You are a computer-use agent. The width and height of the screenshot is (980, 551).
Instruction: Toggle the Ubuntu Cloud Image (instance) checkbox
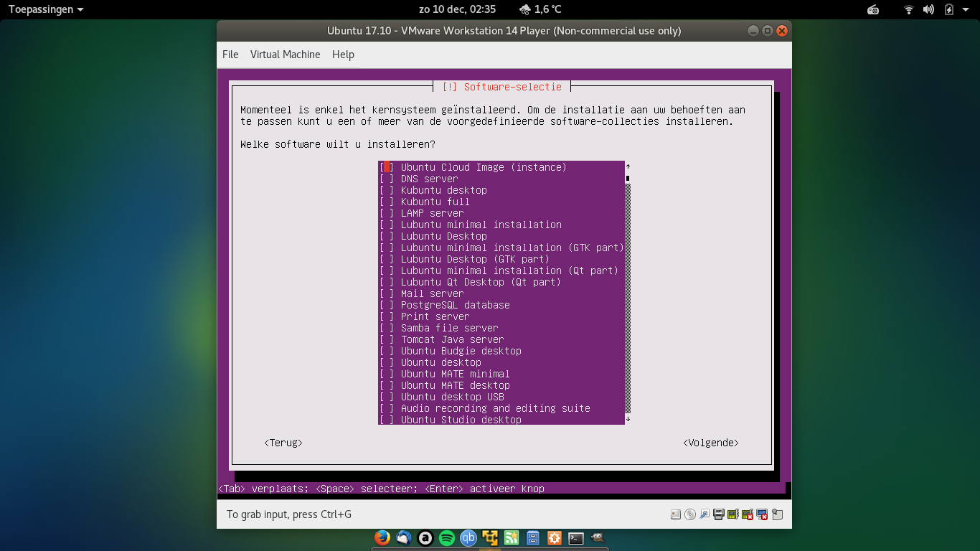pos(387,167)
